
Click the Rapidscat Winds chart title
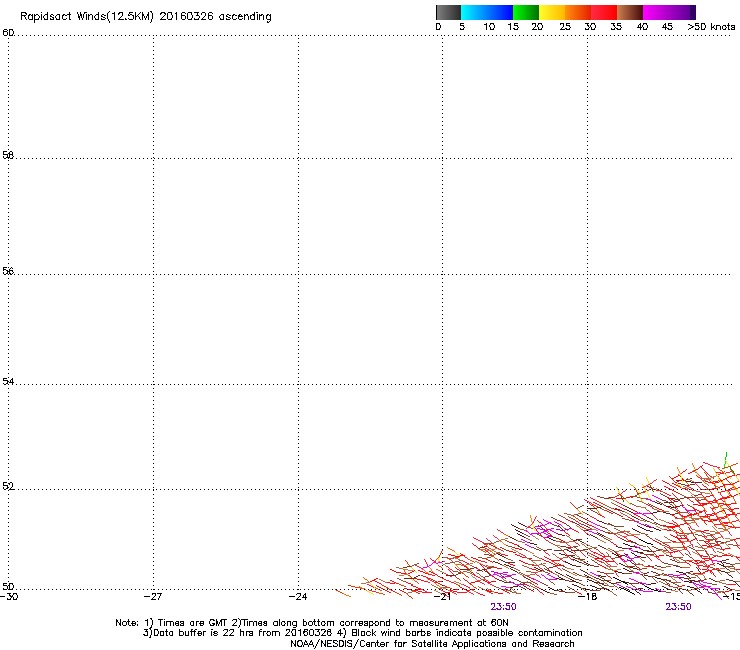(x=146, y=17)
